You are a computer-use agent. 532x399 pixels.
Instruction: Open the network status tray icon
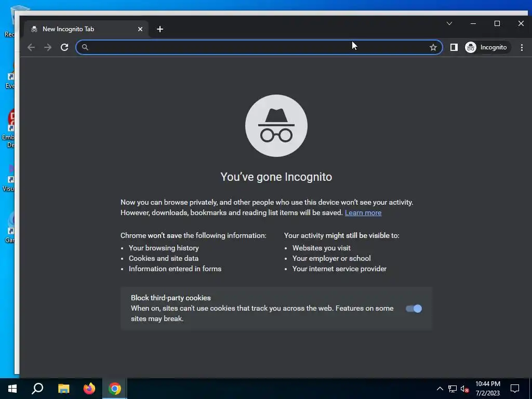(x=453, y=389)
